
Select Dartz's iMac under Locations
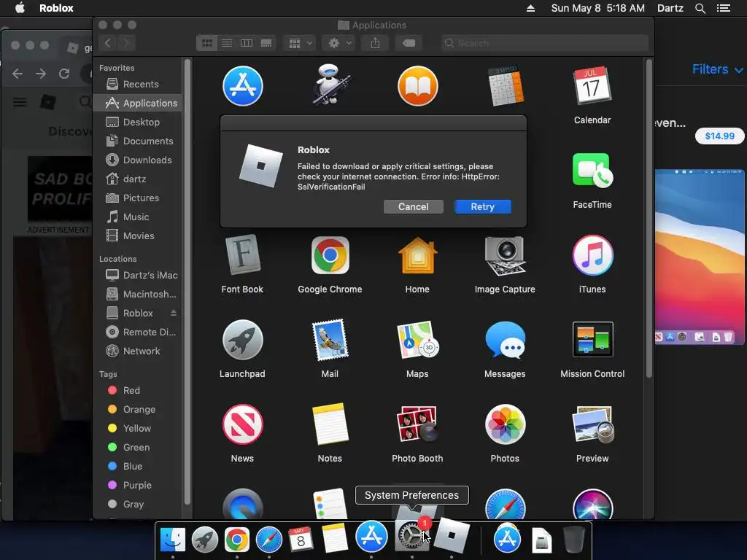[137, 275]
